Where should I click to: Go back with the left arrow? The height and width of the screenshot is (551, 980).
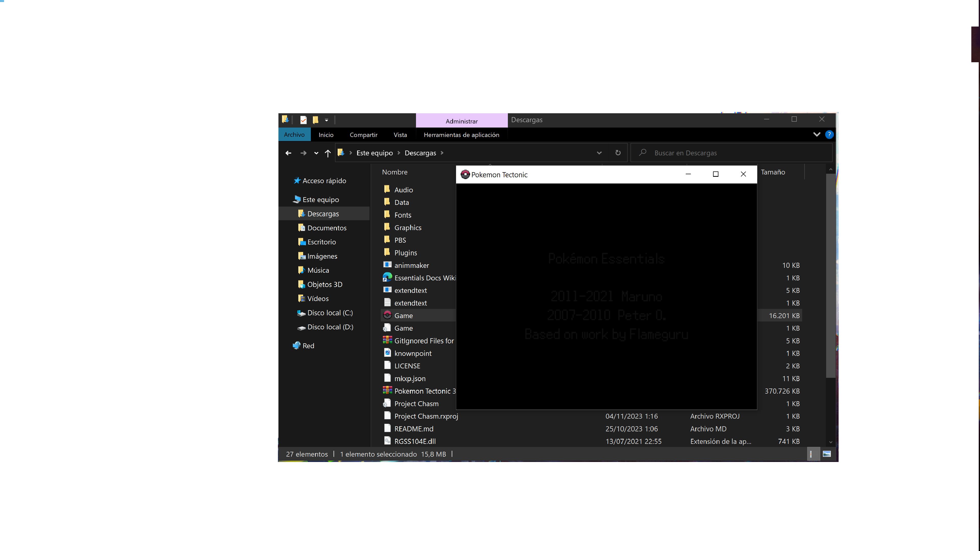288,153
